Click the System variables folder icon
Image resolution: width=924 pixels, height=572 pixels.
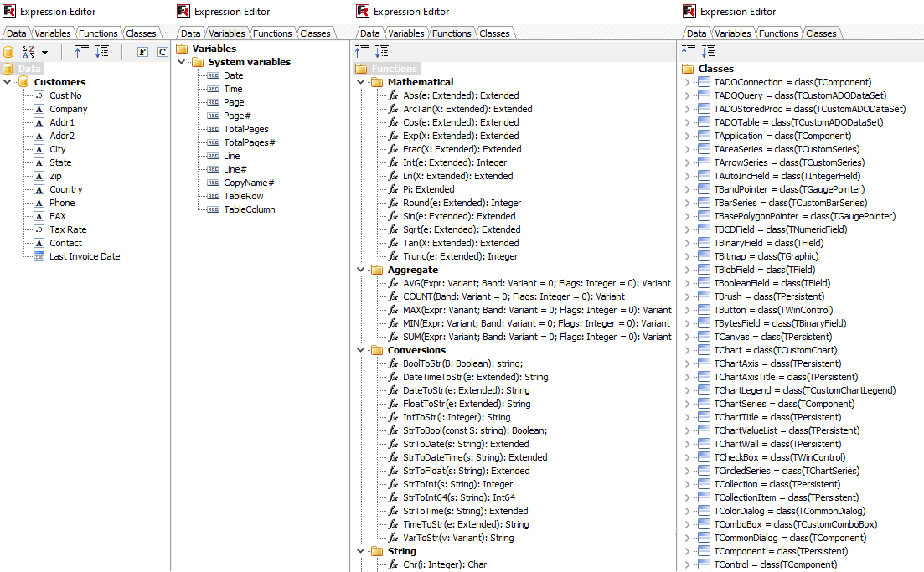(198, 62)
